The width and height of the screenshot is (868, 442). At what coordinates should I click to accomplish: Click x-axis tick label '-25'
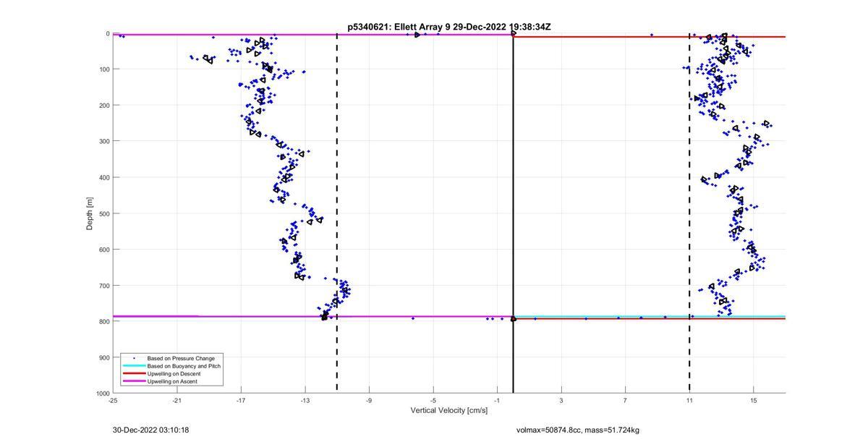point(113,400)
